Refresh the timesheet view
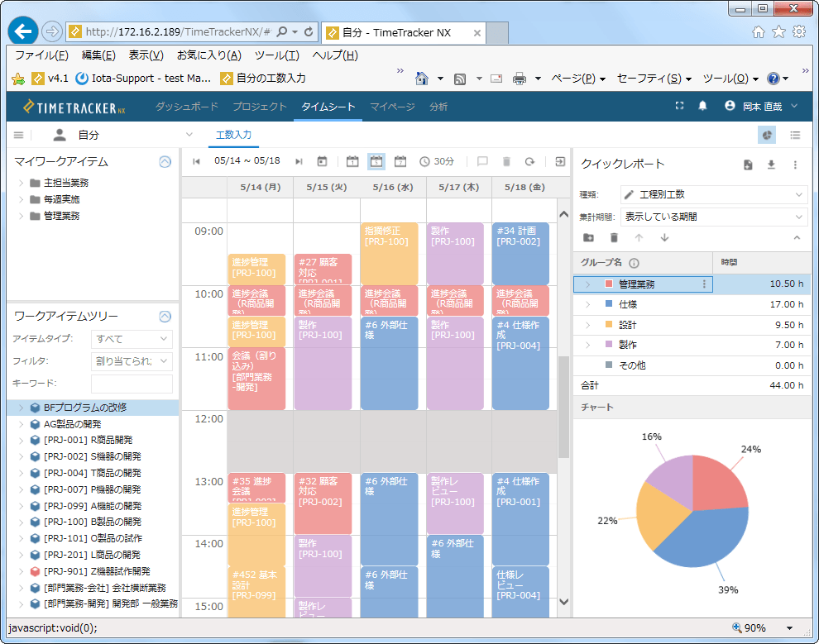 [529, 161]
